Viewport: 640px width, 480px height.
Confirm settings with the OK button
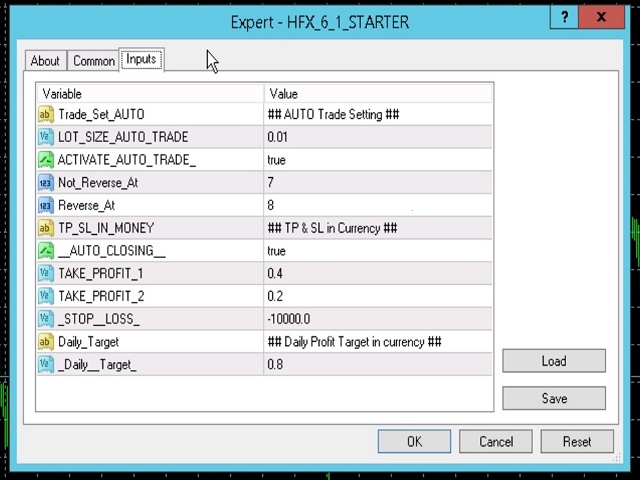(414, 441)
